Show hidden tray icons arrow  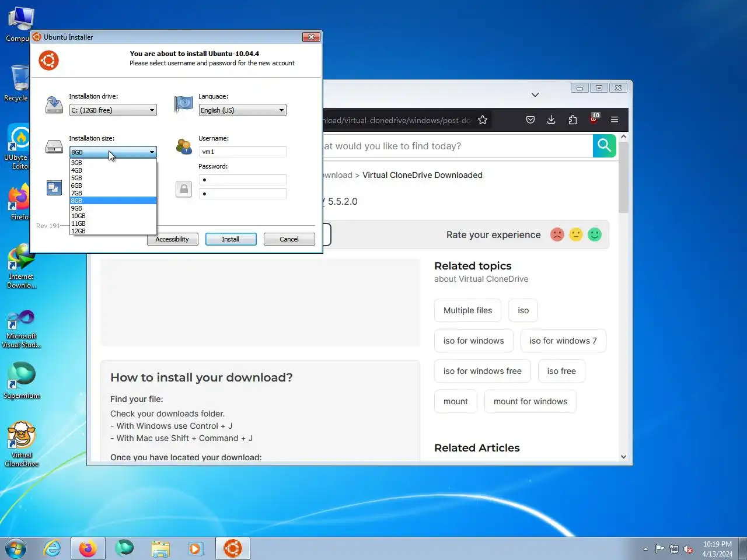coord(645,549)
